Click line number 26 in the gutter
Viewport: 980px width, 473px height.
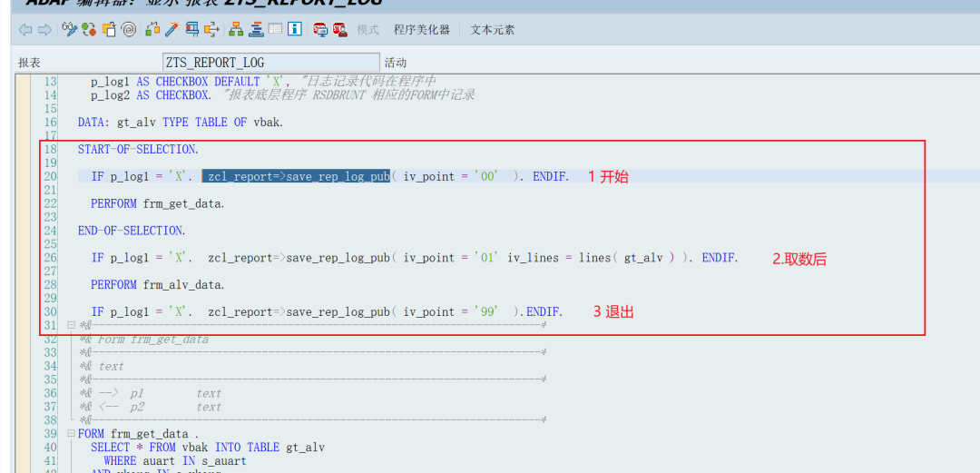pos(49,257)
